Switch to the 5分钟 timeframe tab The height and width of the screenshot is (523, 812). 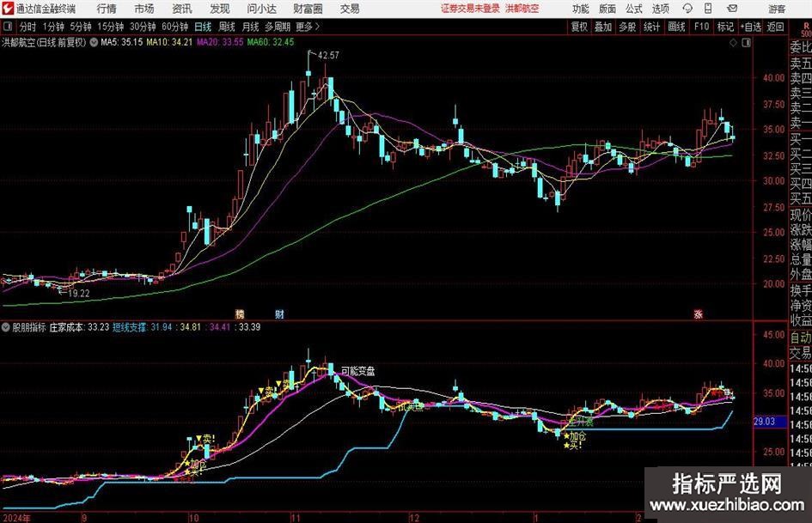(80, 27)
